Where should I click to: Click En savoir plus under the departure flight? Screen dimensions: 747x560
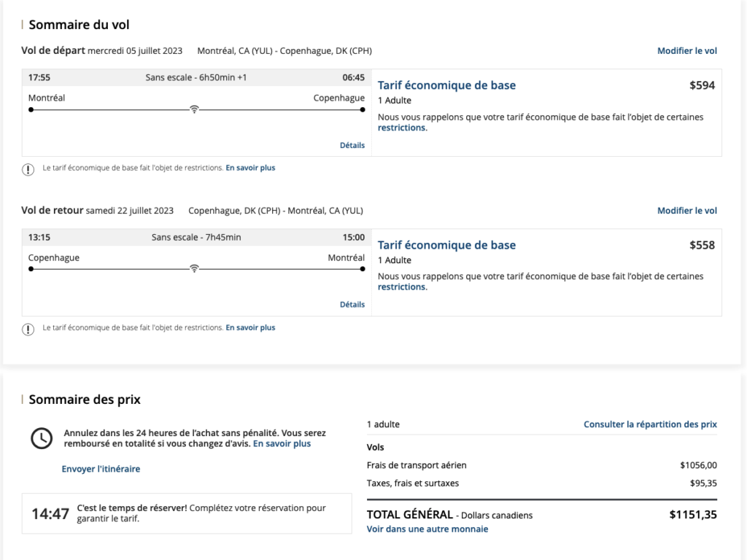250,168
